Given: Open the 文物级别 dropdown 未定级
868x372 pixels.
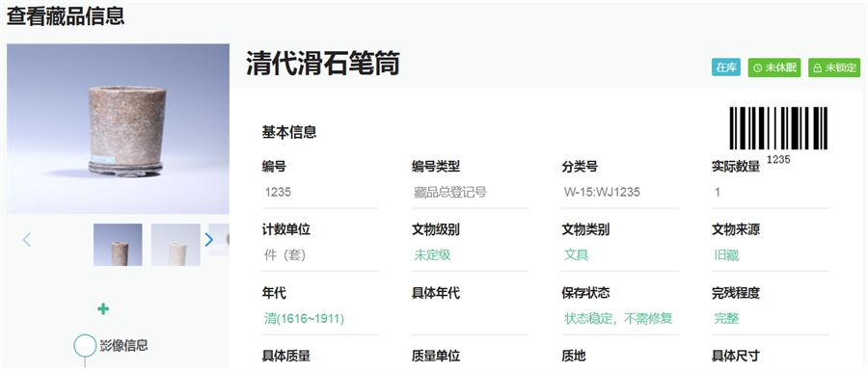Looking at the screenshot, I should 470,255.
